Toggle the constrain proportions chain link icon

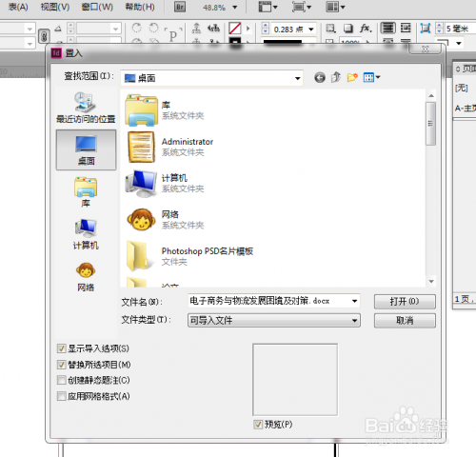(44, 36)
